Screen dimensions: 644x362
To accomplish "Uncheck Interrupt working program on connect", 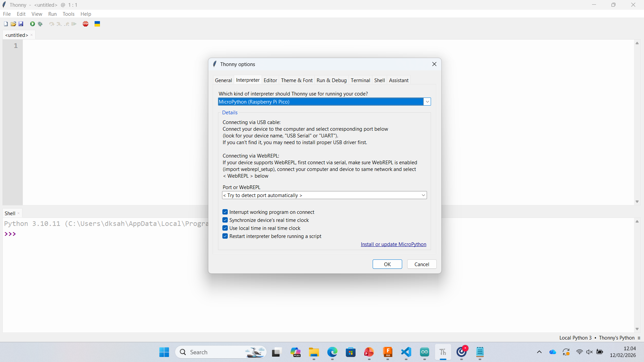I will (225, 212).
